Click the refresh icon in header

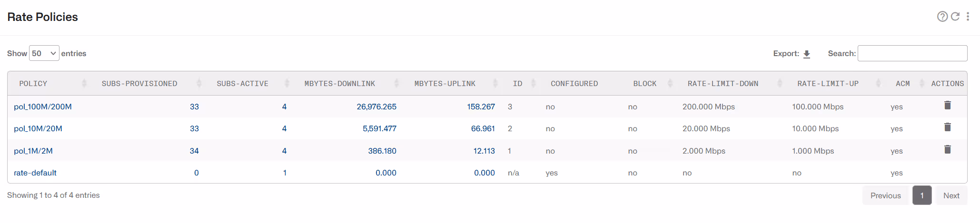coord(955,17)
